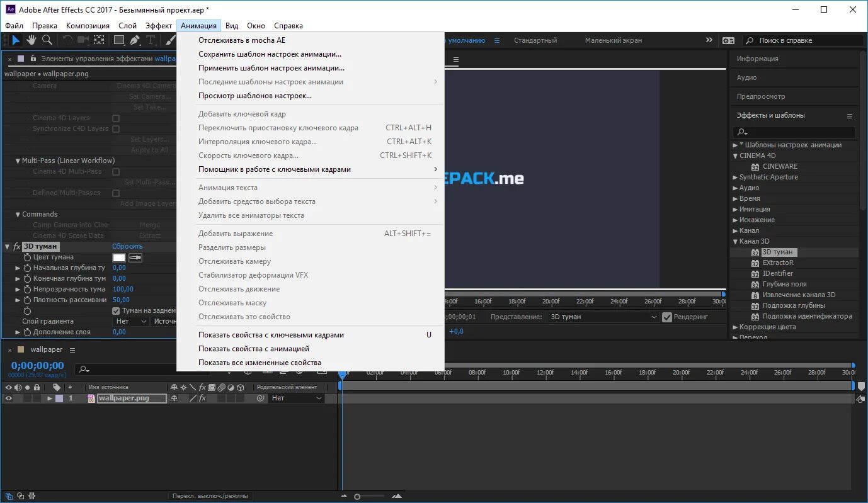This screenshot has height=503, width=868.
Task: Expand Начальная глубина тумана property
Action: 18,268
